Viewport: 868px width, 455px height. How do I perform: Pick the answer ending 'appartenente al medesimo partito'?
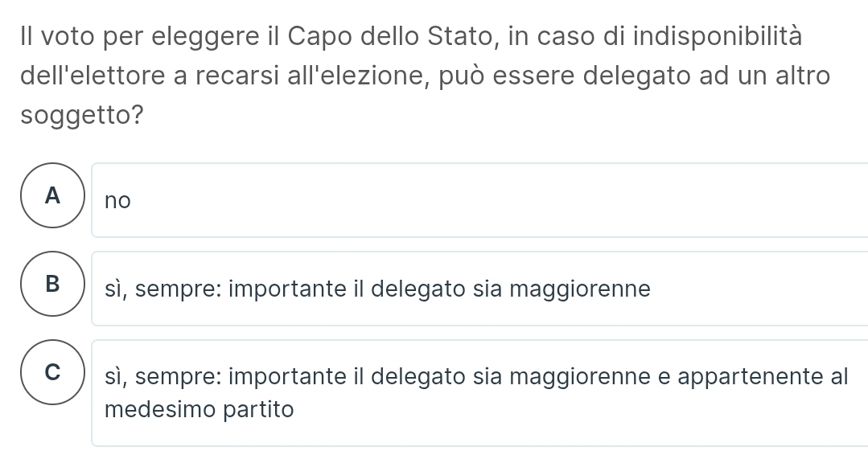476,392
